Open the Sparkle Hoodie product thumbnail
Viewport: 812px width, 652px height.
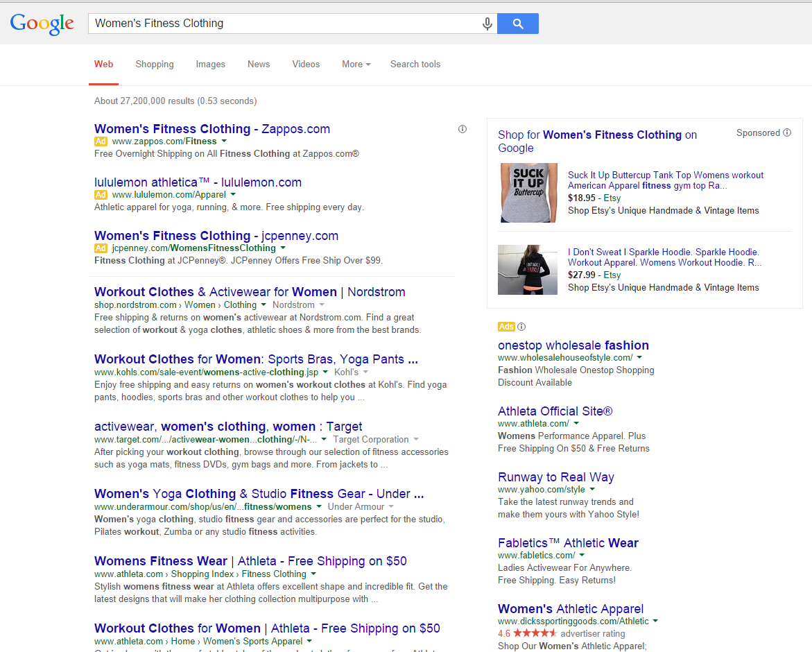pyautogui.click(x=527, y=270)
